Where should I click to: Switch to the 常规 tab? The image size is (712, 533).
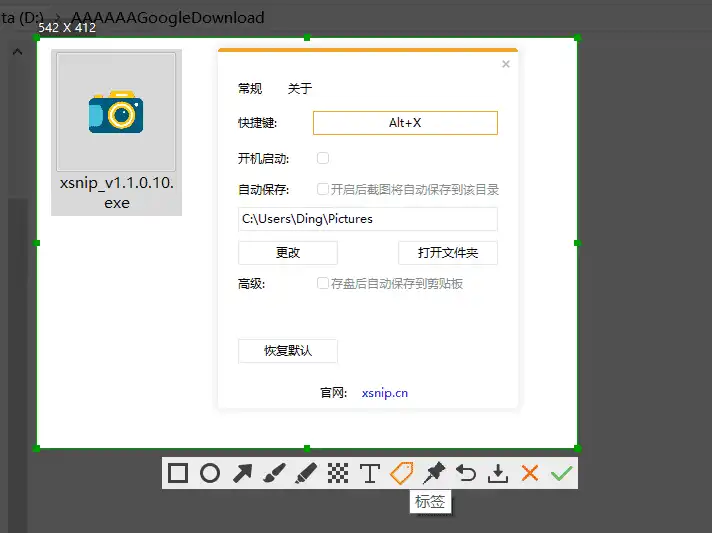(250, 88)
